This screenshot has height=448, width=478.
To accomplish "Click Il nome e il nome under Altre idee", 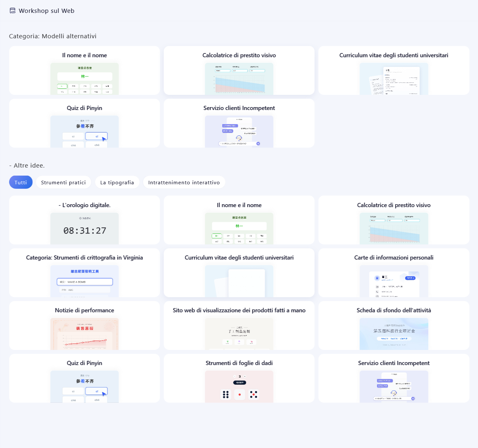I will (x=239, y=220).
